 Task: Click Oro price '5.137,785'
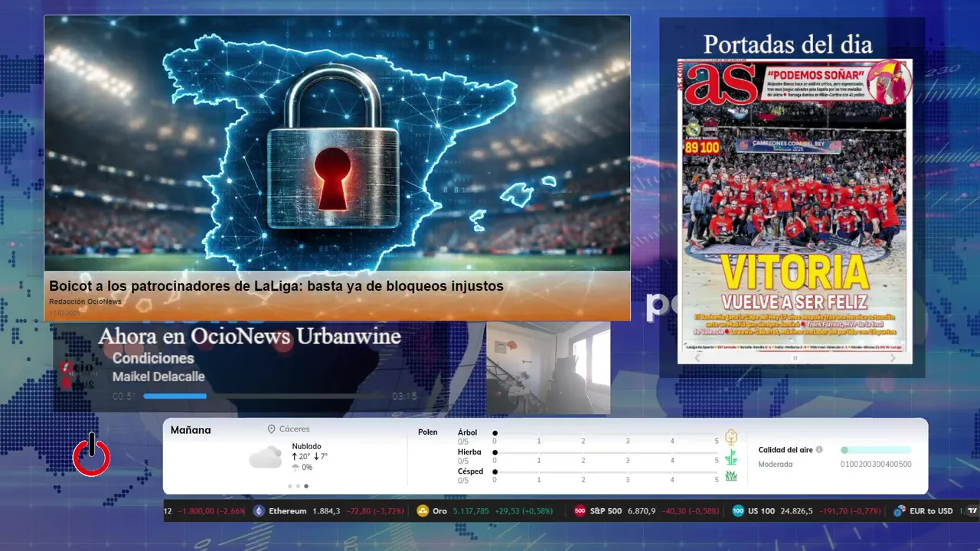[x=471, y=511]
